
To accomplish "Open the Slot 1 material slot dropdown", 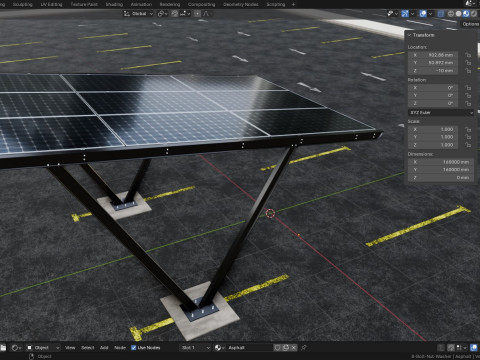I will point(195,348).
